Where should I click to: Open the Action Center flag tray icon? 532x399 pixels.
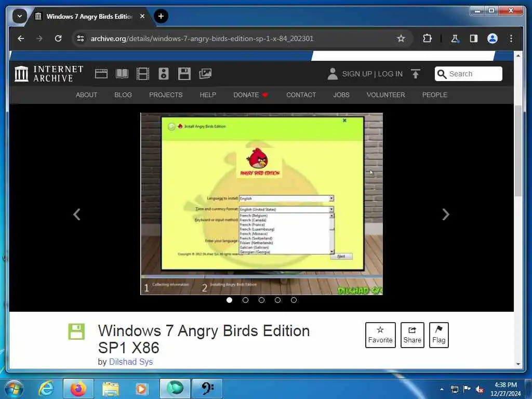coord(467,389)
